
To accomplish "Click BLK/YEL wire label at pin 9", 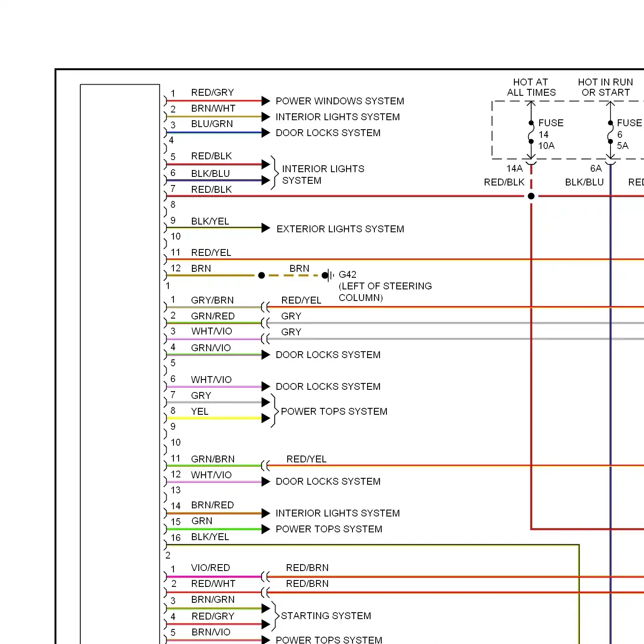I will pos(210,221).
